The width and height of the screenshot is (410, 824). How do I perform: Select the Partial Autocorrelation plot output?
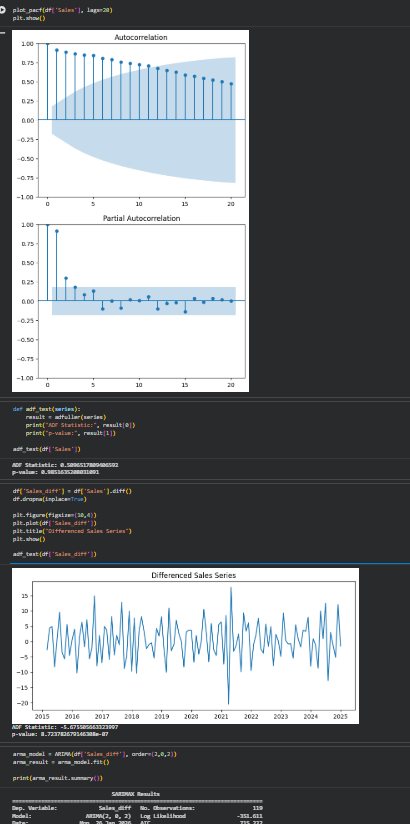click(130, 301)
